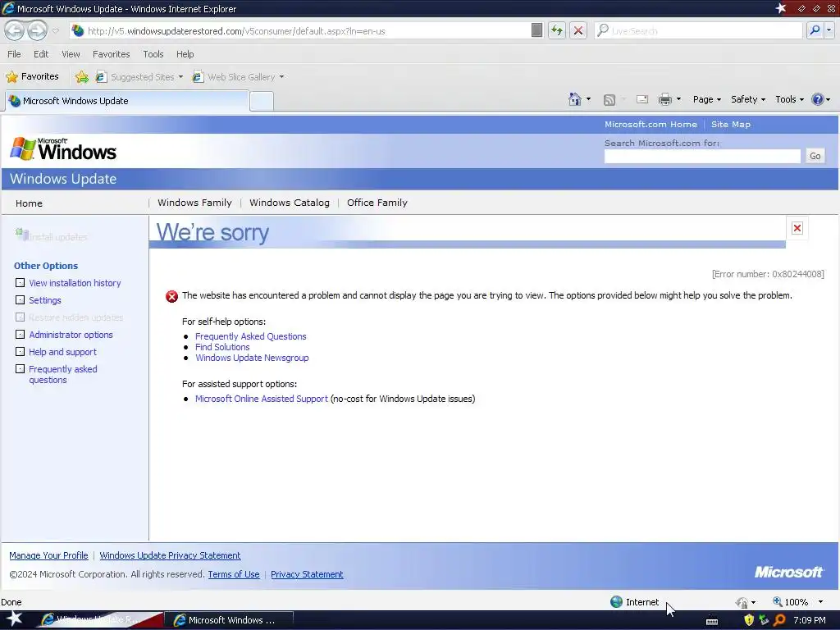Open the Edit menu

coord(41,54)
